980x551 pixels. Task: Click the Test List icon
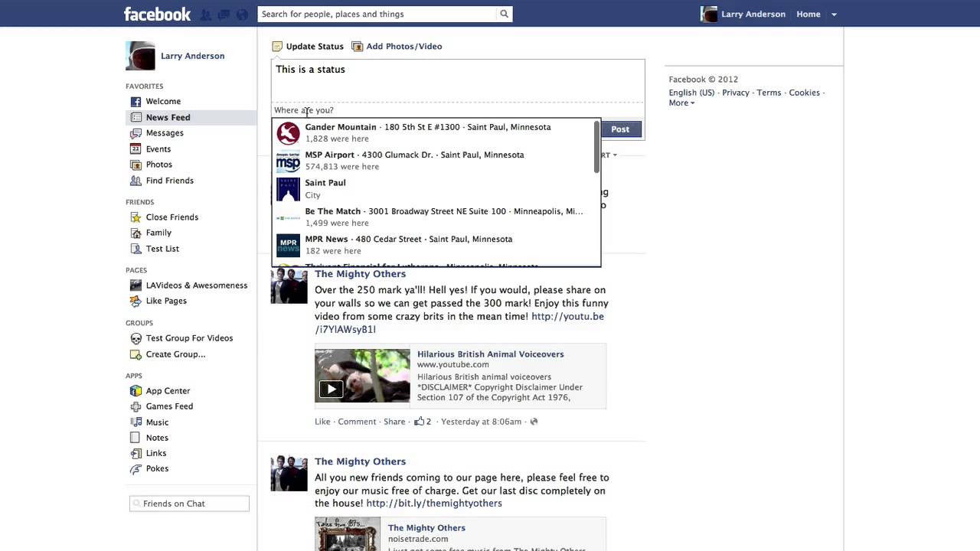coord(136,249)
